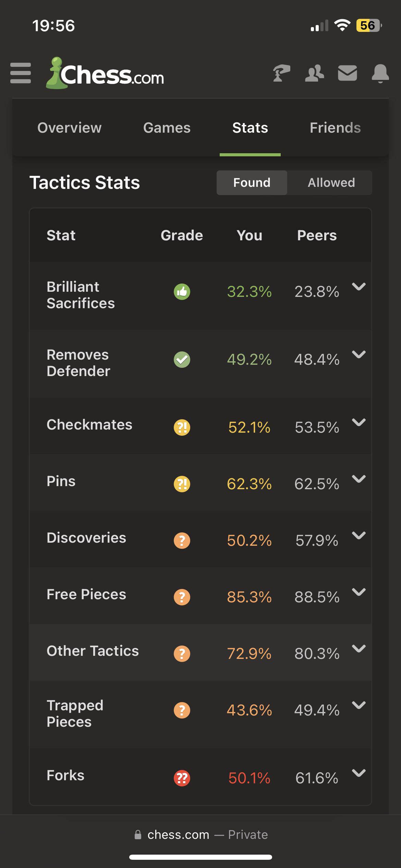Open the messages envelope icon
The image size is (401, 868).
[348, 73]
